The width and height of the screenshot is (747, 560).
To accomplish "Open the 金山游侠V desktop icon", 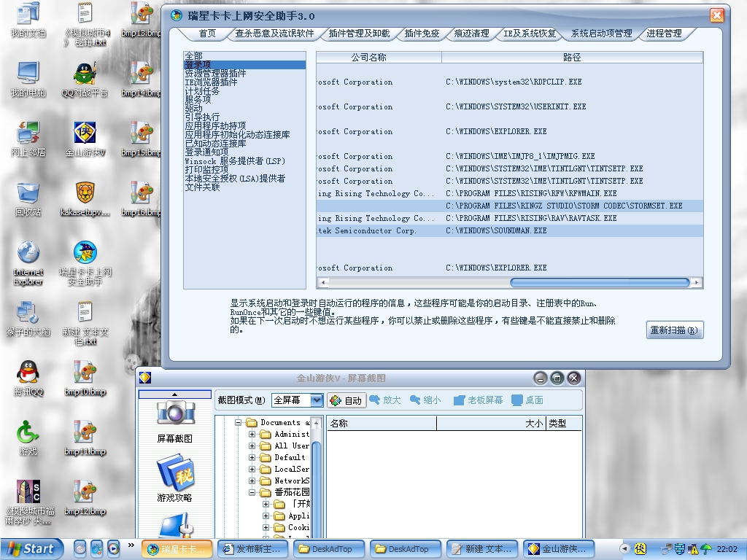I will point(85,139).
